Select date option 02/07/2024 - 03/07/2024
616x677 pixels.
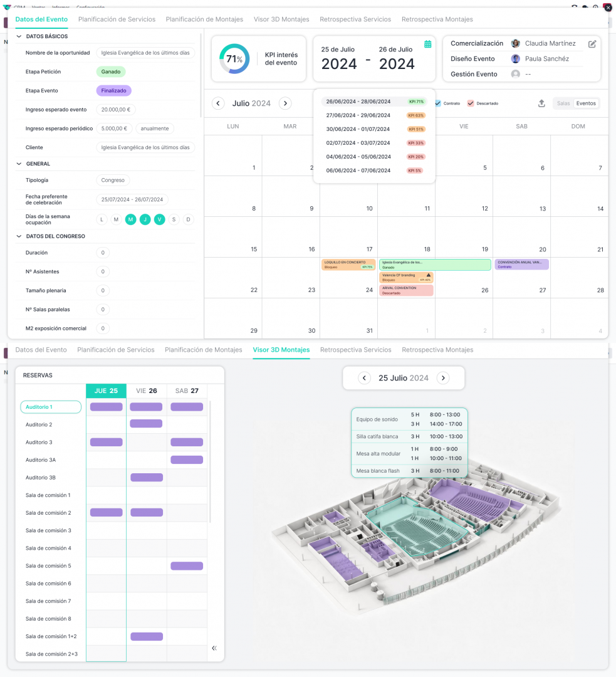374,144
